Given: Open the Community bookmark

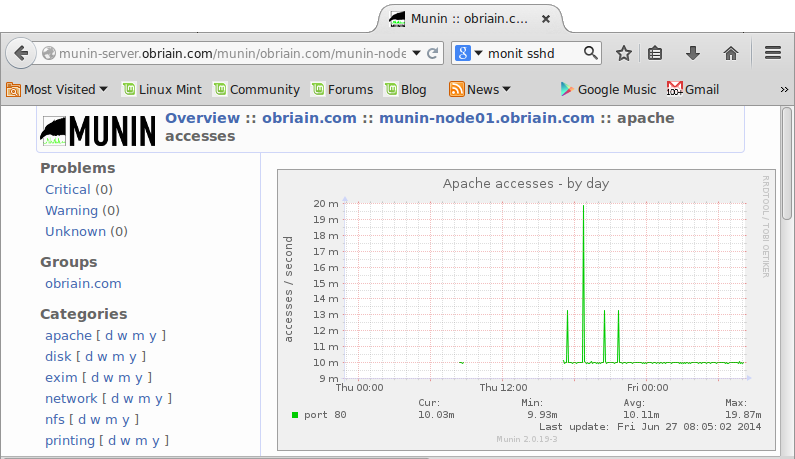Looking at the screenshot, I should pos(257,90).
